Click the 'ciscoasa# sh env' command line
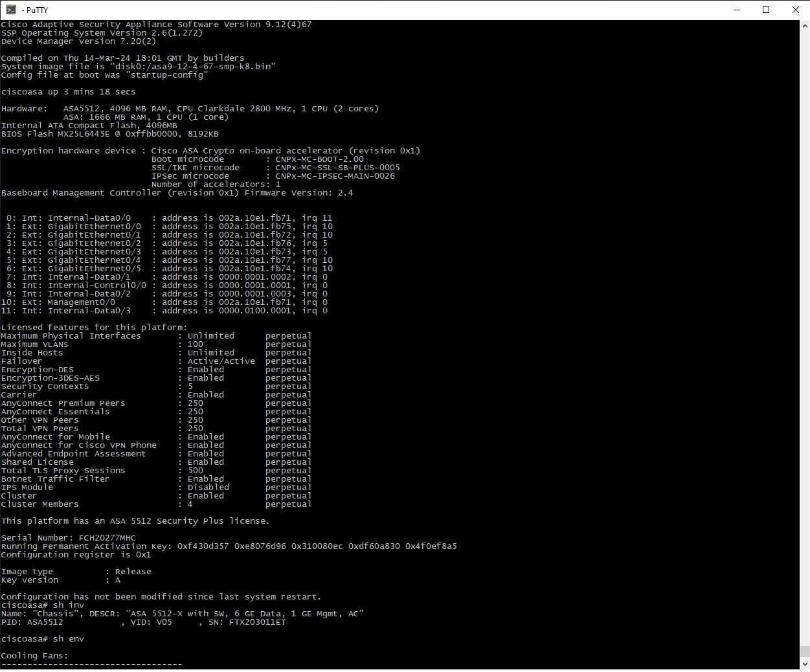 tap(42, 639)
